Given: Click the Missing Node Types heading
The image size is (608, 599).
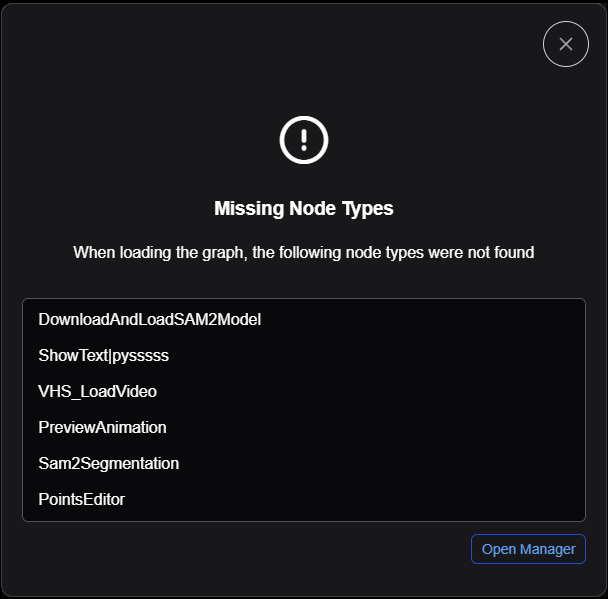Looking at the screenshot, I should 304,209.
